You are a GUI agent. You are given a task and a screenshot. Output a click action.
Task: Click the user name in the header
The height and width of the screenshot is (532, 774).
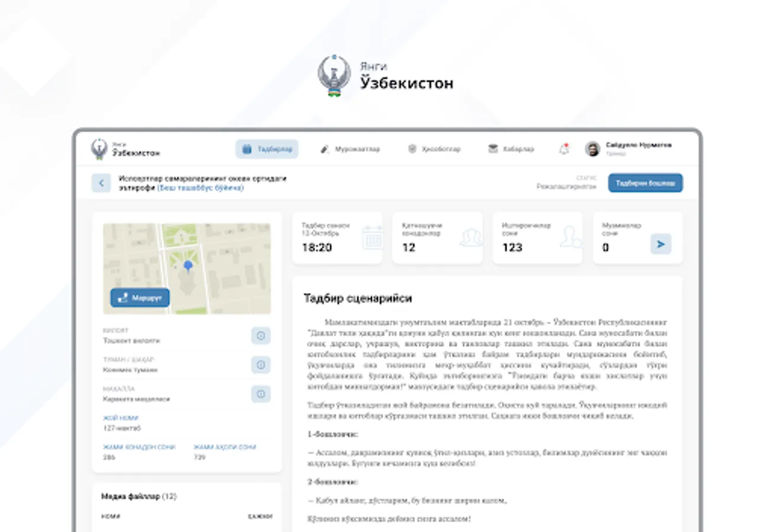point(639,145)
